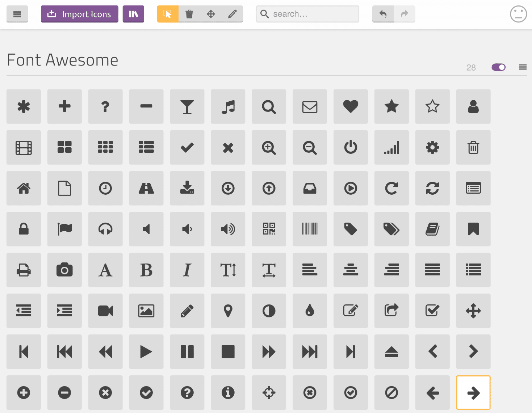Click the Import Icons button
Viewport: 532px width, 413px height.
pyautogui.click(x=79, y=14)
